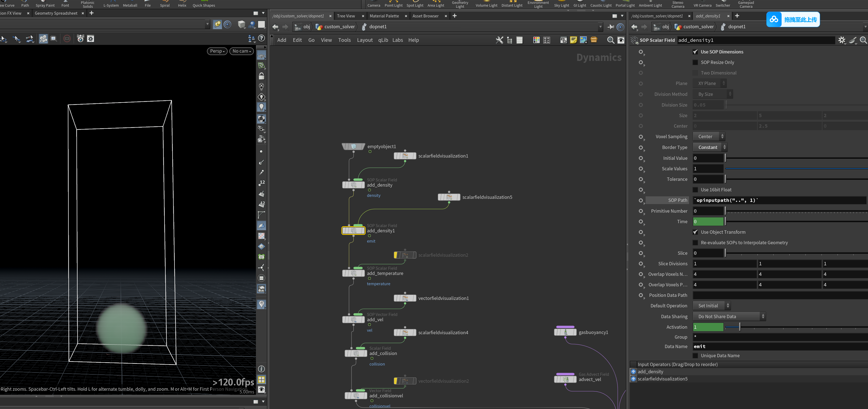Enable SOP Resize Only checkbox
The image size is (868, 409).
point(695,62)
